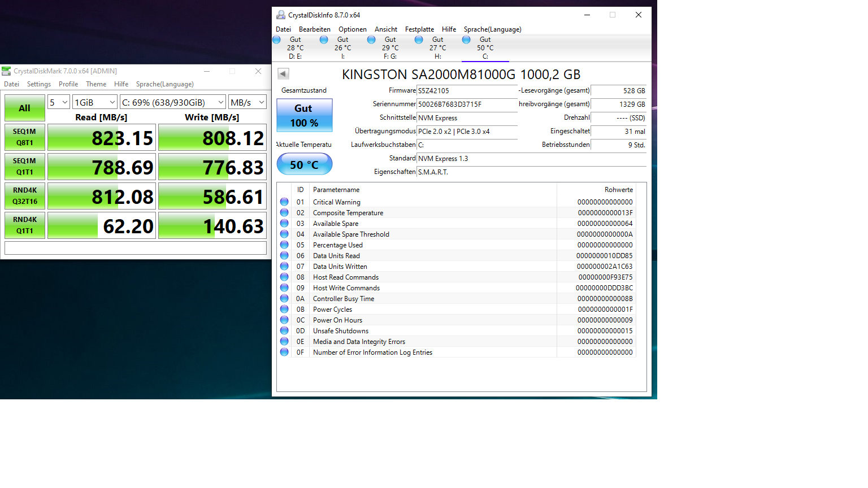868x488 pixels.
Task: Open Settings menu in CrystalDiskMark
Action: tap(39, 84)
